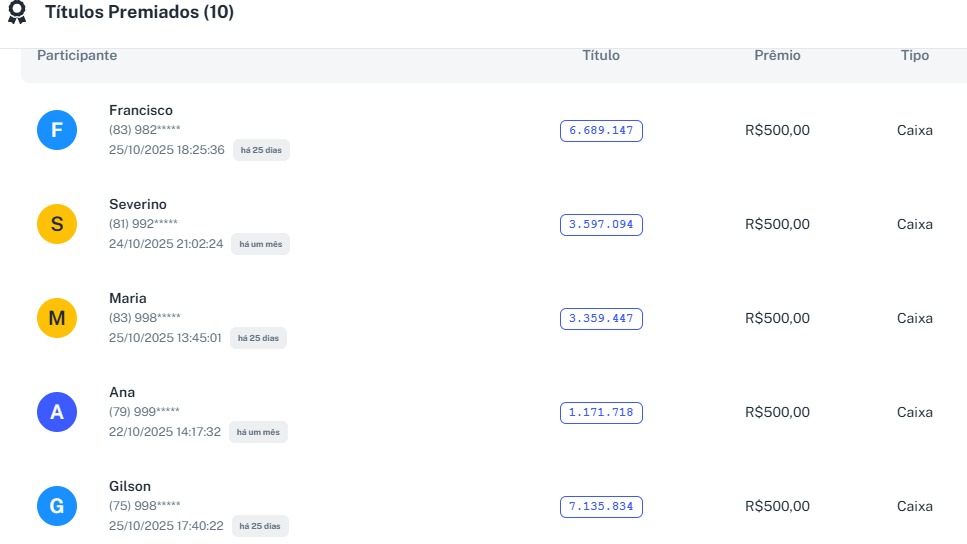967x544 pixels.
Task: Click the Tipo column header
Action: 914,56
